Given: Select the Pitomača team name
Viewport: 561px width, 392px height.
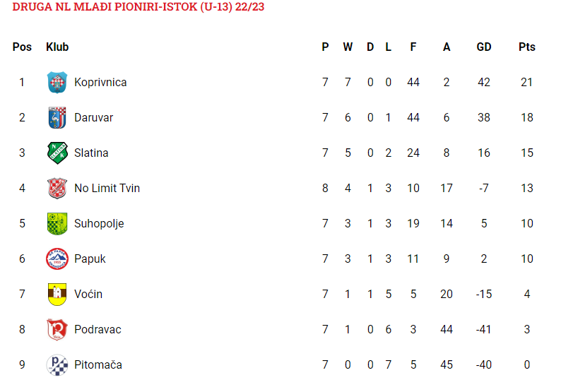Looking at the screenshot, I should tap(98, 365).
